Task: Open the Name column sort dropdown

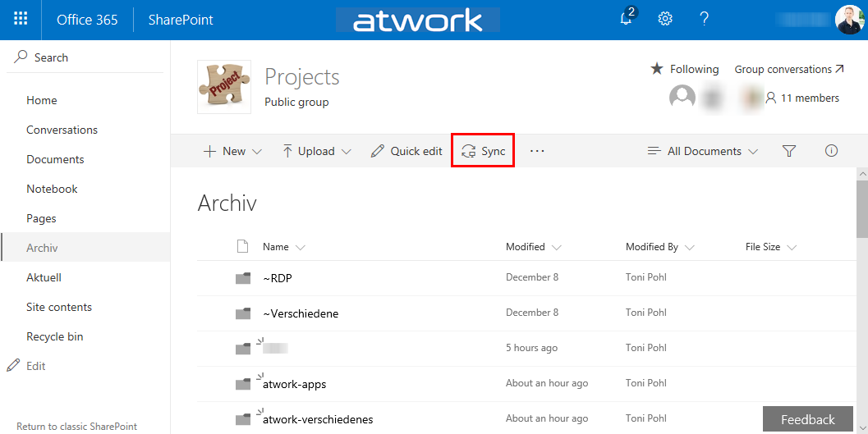Action: [x=284, y=247]
